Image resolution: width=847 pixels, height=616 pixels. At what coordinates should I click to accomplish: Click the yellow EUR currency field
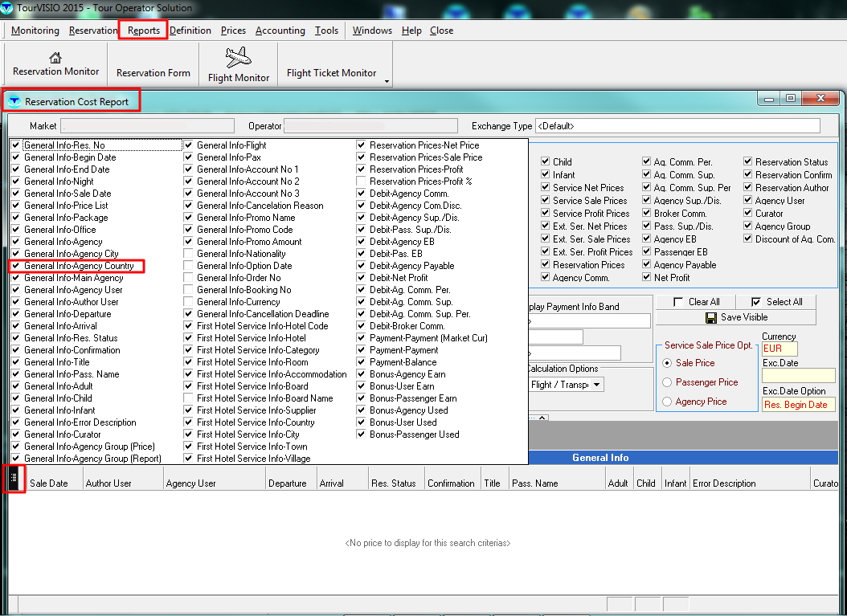(x=779, y=349)
